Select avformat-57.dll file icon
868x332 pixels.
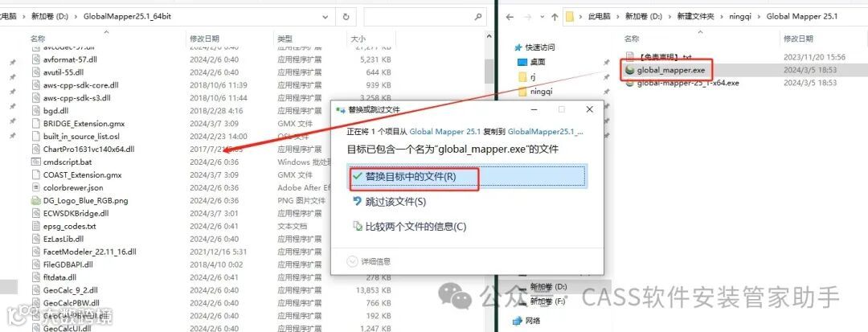tap(36, 59)
